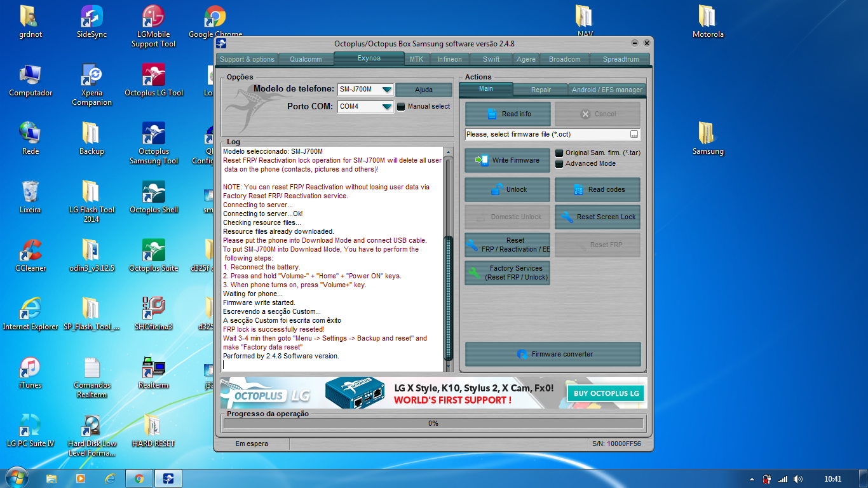Open the Samsung desktop folder
This screenshot has height=488, width=868.
(x=708, y=139)
